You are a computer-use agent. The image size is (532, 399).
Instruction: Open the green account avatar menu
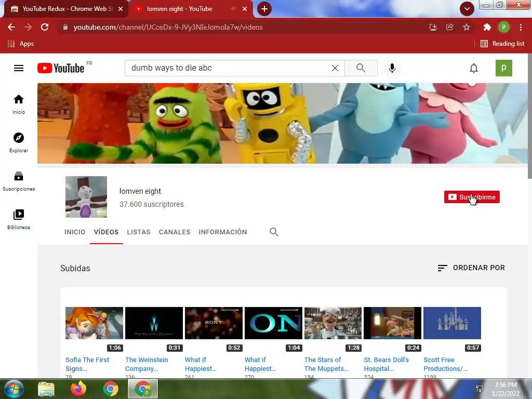tap(504, 68)
